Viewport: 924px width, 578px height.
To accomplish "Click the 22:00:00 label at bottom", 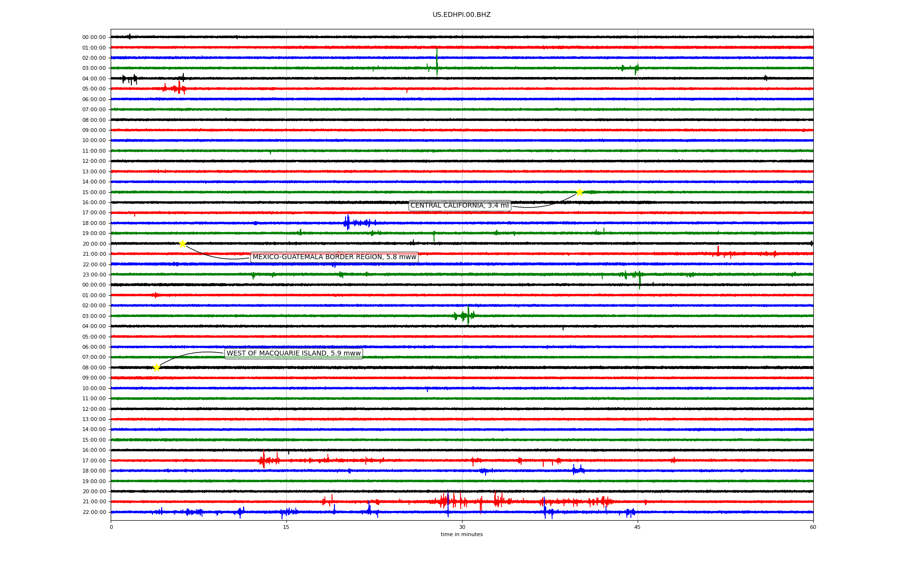I will point(94,512).
